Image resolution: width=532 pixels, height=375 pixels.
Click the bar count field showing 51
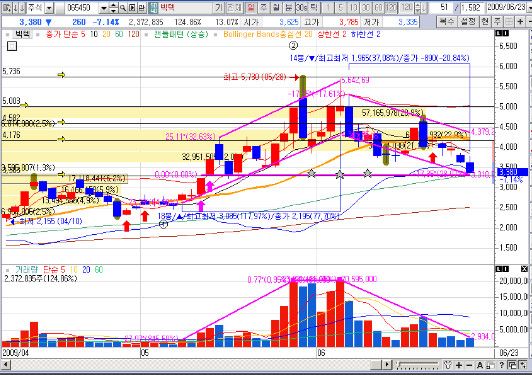(440, 7)
